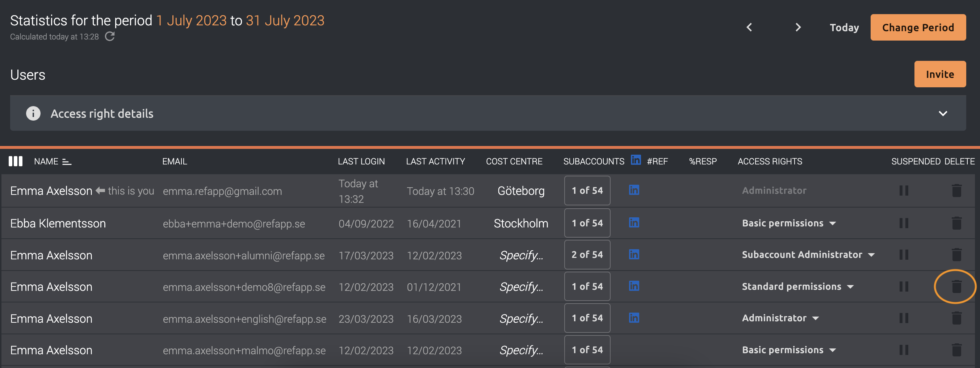This screenshot has height=368, width=980.
Task: Open Basic permissions dropdown for Ebba Klementsson
Action: [789, 223]
